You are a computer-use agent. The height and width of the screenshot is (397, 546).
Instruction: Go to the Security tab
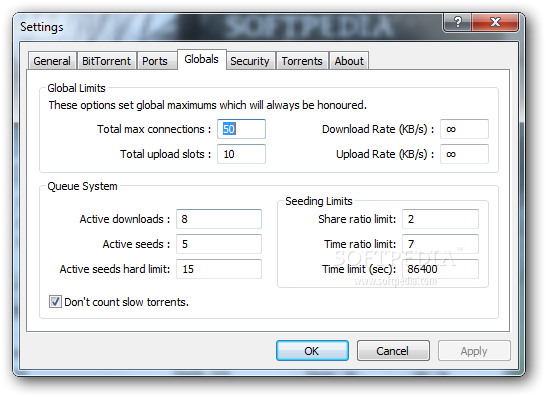click(x=250, y=61)
